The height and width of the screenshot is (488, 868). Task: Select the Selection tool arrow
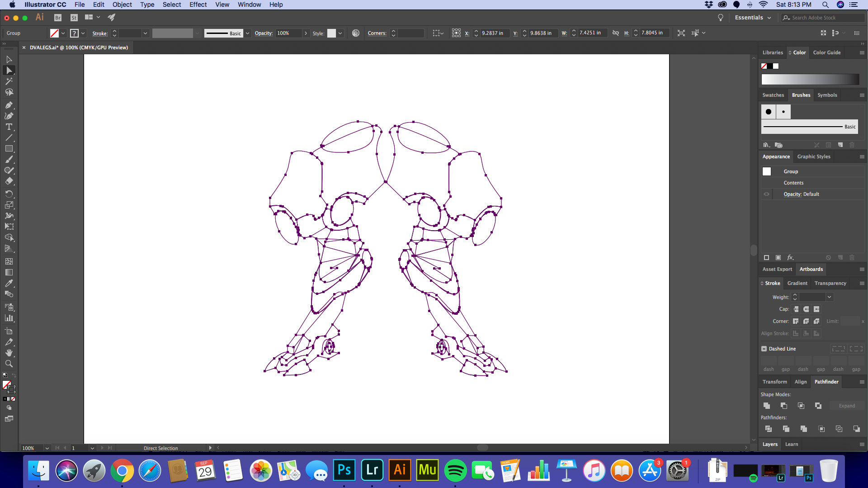tap(9, 59)
